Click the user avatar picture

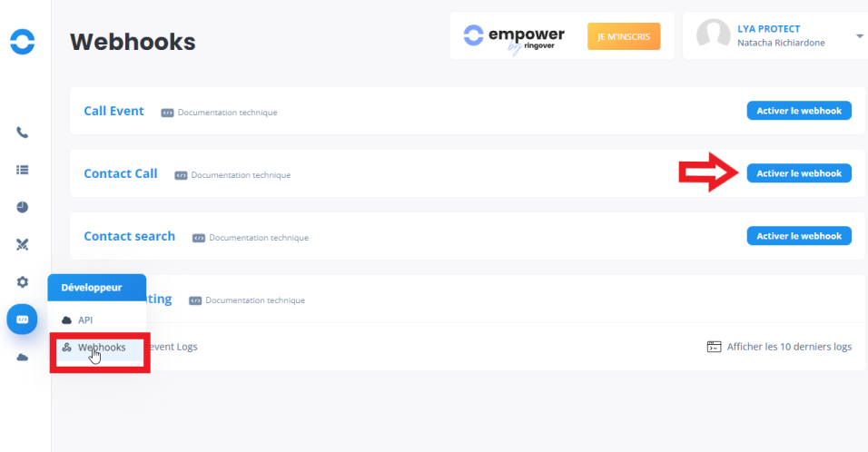[x=714, y=35]
